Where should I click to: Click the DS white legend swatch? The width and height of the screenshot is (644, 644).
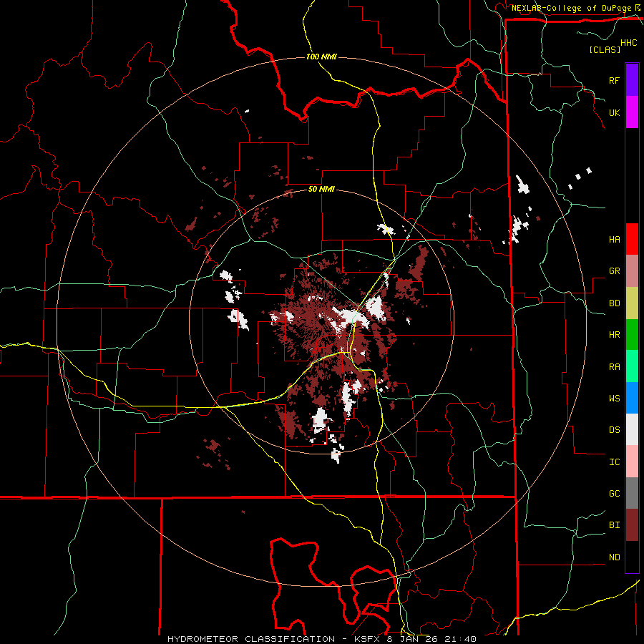click(x=632, y=429)
